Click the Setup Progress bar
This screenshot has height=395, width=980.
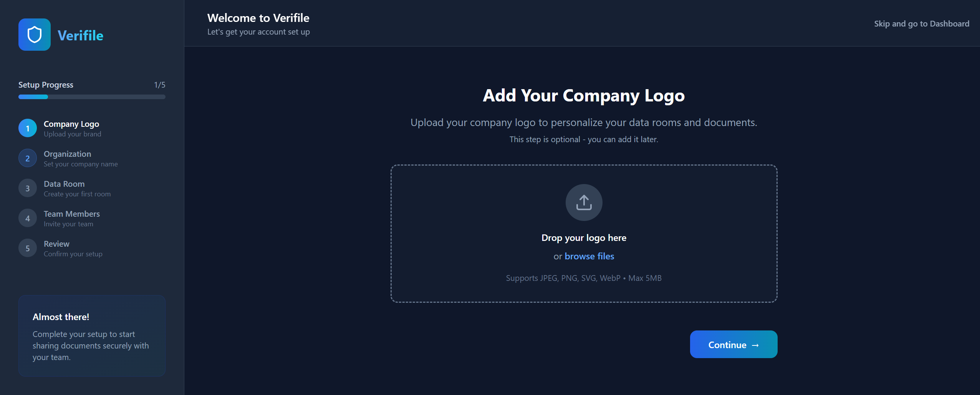(92, 97)
